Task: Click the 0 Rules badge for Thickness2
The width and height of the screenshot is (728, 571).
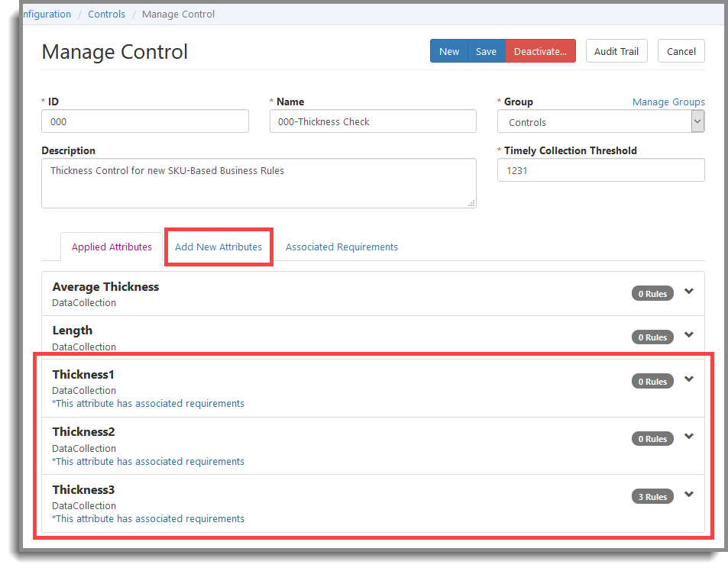Action: pyautogui.click(x=652, y=439)
